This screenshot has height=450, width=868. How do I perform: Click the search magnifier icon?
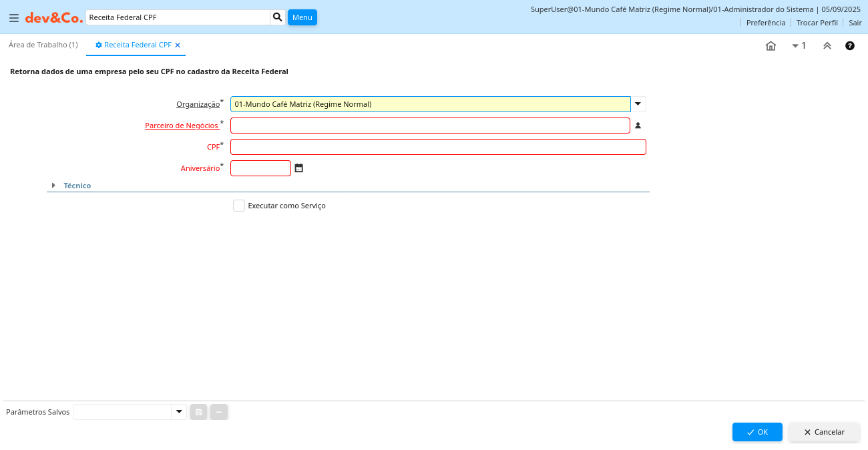pyautogui.click(x=278, y=17)
